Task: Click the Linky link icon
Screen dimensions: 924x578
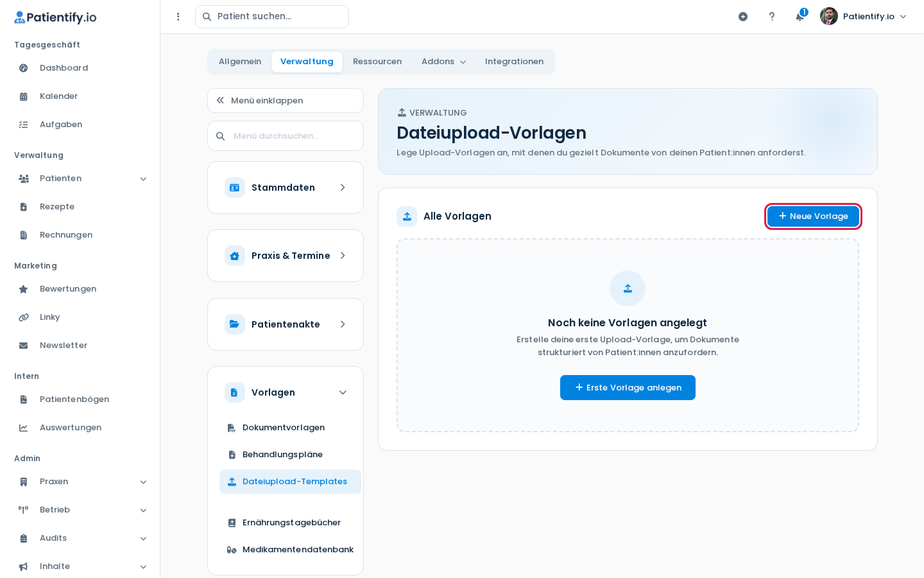Action: [24, 317]
